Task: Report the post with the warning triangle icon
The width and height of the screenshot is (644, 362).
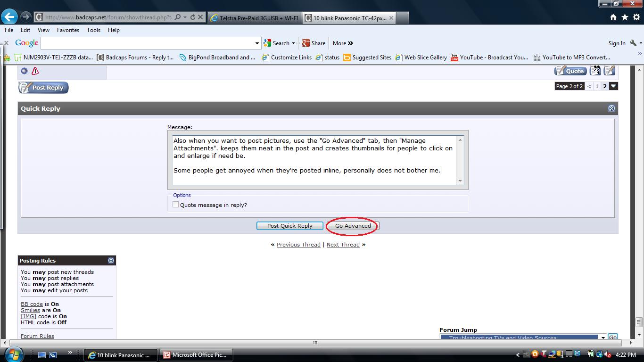Action: pos(35,71)
